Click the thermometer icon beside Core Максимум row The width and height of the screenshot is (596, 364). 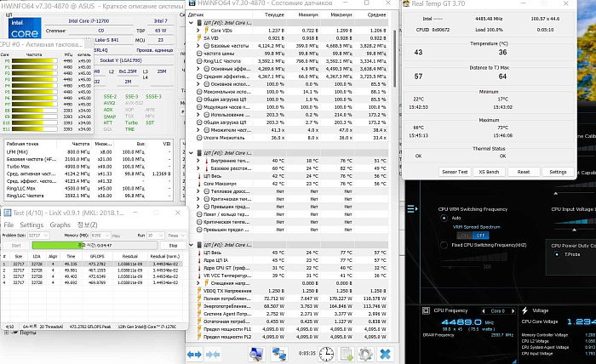click(199, 184)
